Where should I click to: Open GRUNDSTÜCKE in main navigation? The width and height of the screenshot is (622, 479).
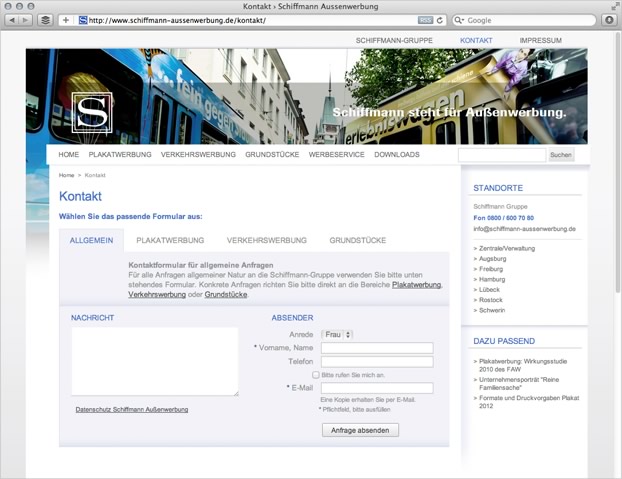point(272,155)
